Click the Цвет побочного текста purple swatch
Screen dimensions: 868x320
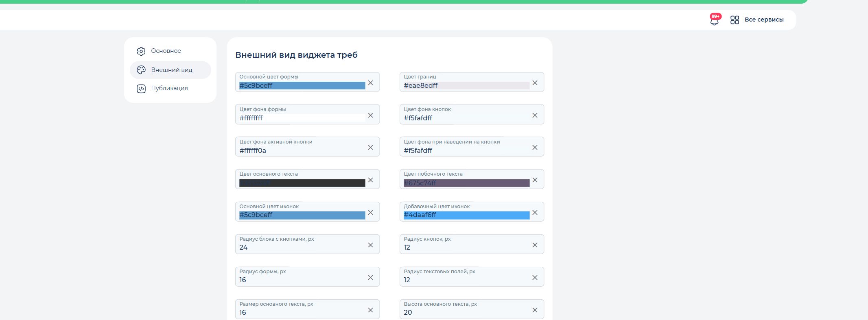(x=466, y=183)
